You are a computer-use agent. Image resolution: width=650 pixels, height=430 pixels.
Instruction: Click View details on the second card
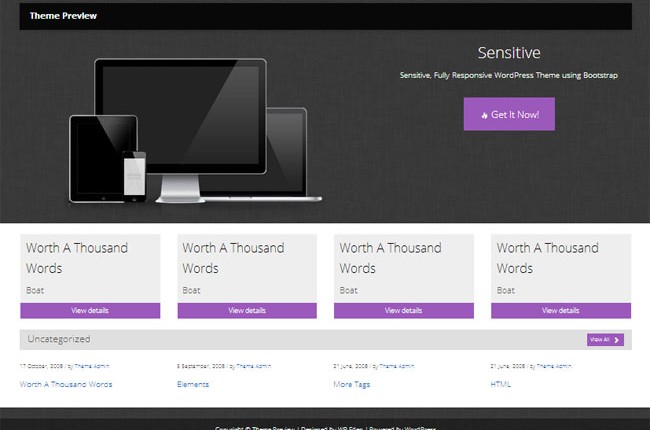[247, 311]
